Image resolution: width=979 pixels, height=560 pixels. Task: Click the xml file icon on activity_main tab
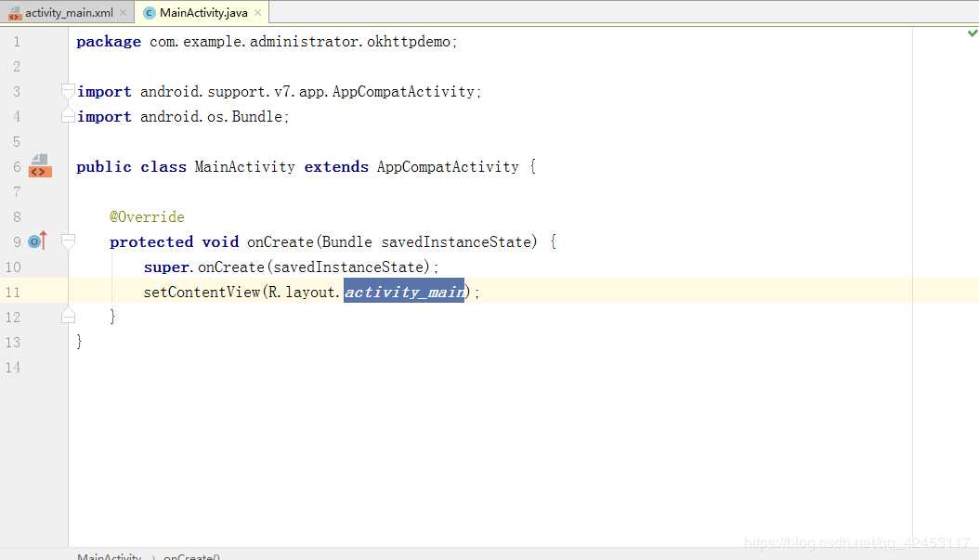14,13
